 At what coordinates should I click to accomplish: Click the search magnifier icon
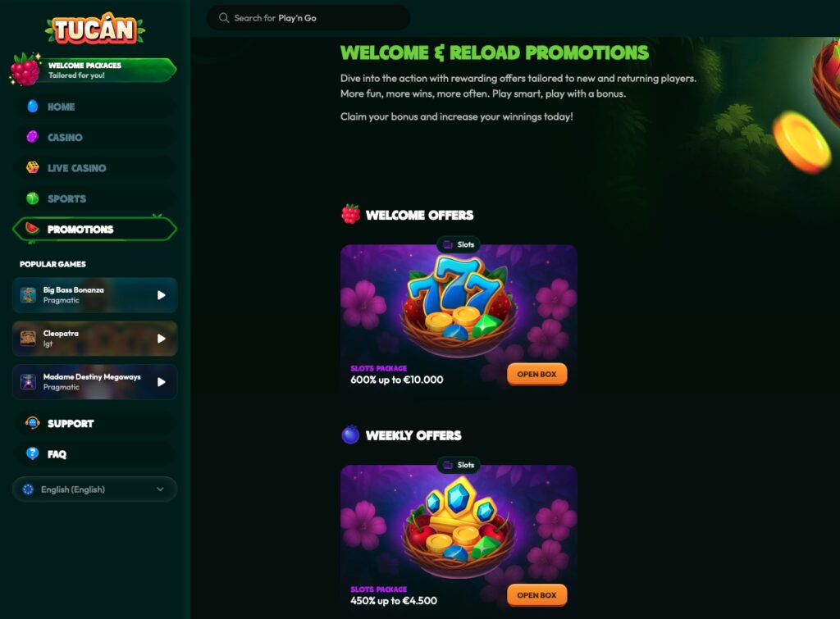[x=224, y=18]
